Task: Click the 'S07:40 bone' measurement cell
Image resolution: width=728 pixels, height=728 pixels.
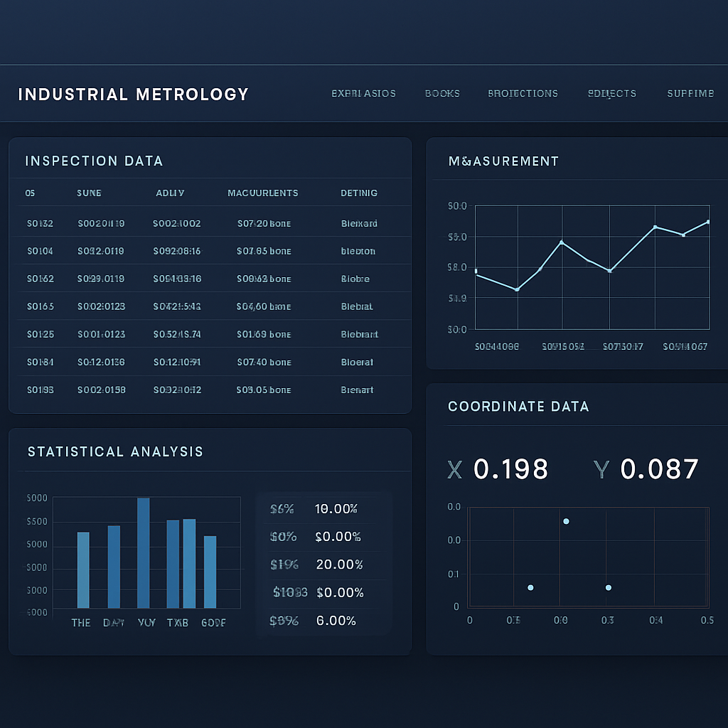Action: [x=264, y=362]
